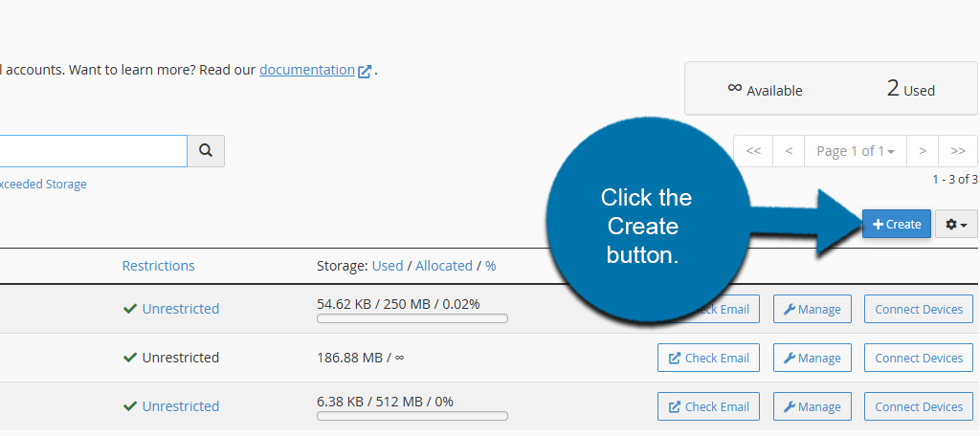Screen dimensions: 980x436
Task: Click Manage in the third row
Action: 812,406
